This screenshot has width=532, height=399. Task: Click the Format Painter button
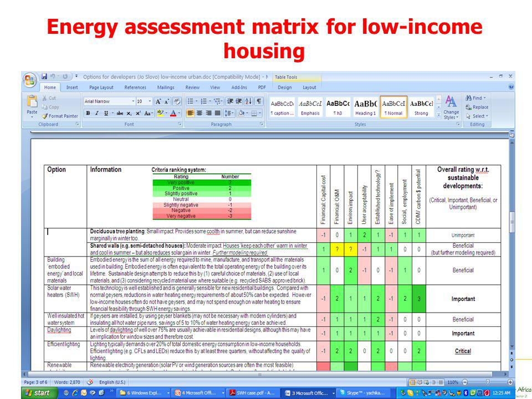pos(60,116)
